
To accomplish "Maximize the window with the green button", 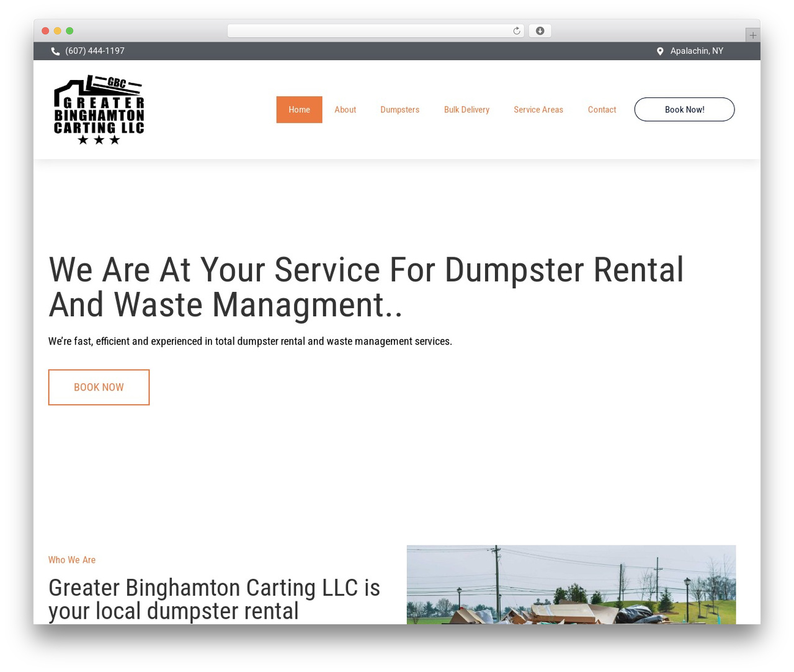I will point(69,31).
